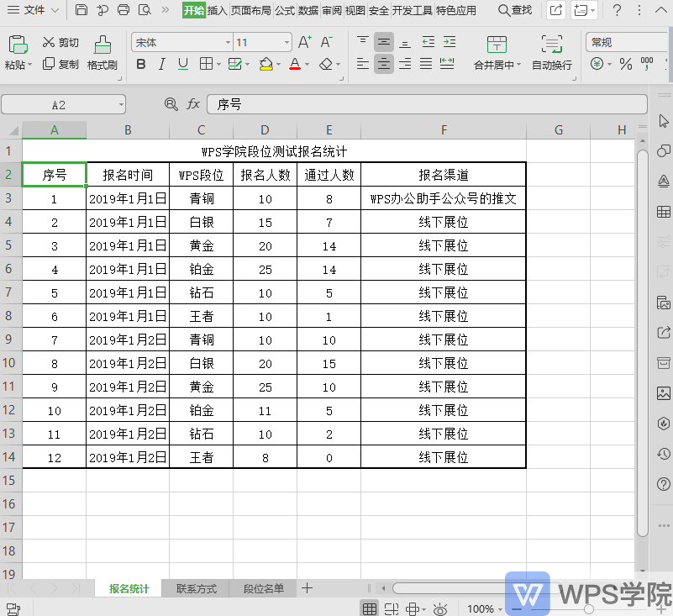This screenshot has width=673, height=616.
Task: Click the Save icon in quick access toolbar
Action: click(x=81, y=9)
